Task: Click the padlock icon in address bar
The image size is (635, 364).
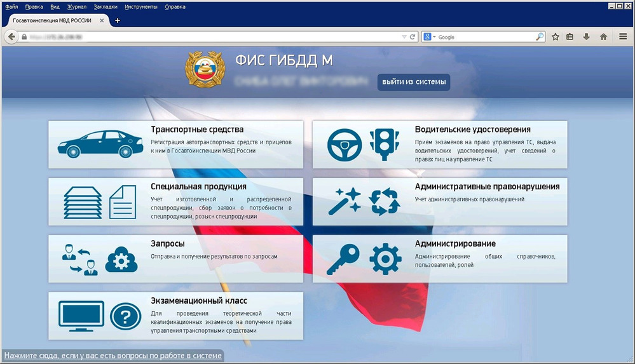Action: 24,37
